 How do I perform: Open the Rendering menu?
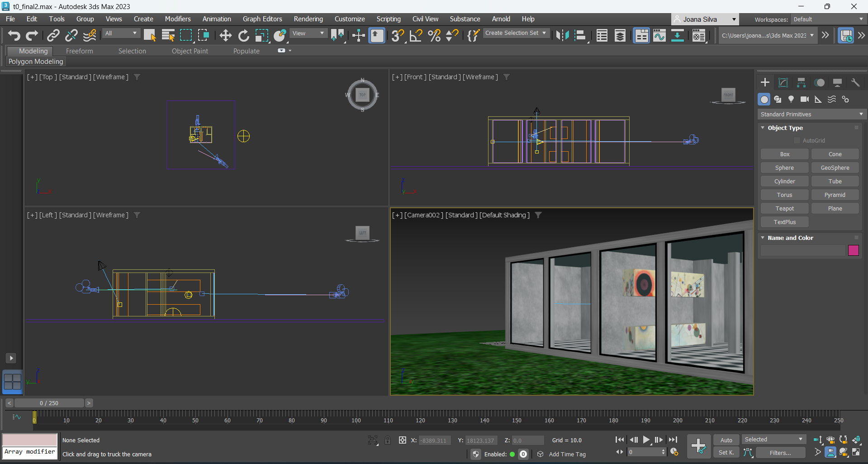click(x=308, y=19)
